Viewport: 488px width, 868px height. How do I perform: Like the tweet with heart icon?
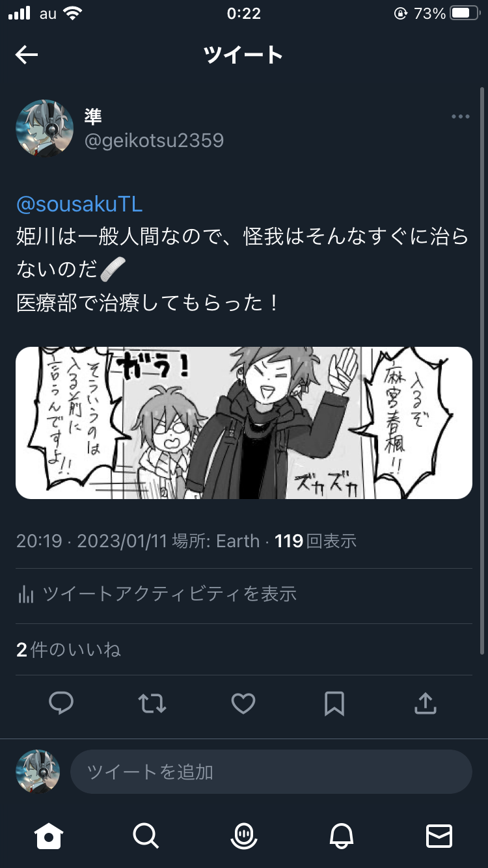point(243,703)
